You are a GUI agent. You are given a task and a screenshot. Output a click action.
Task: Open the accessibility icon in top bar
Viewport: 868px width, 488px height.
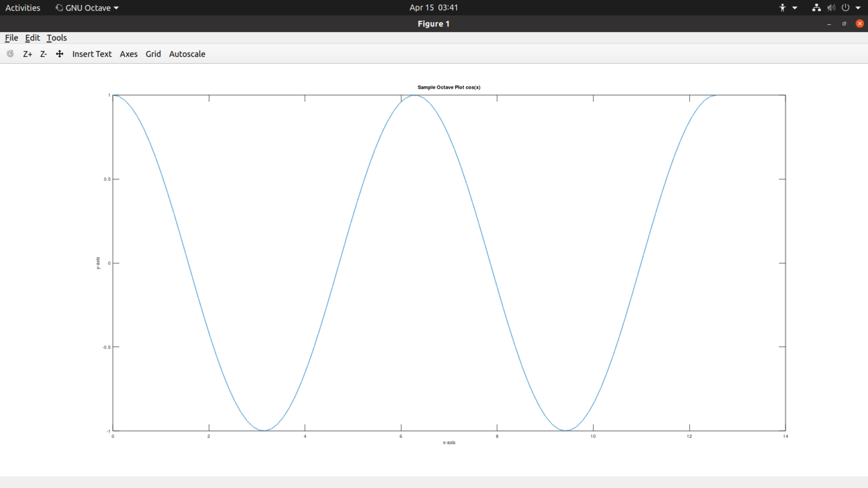783,8
